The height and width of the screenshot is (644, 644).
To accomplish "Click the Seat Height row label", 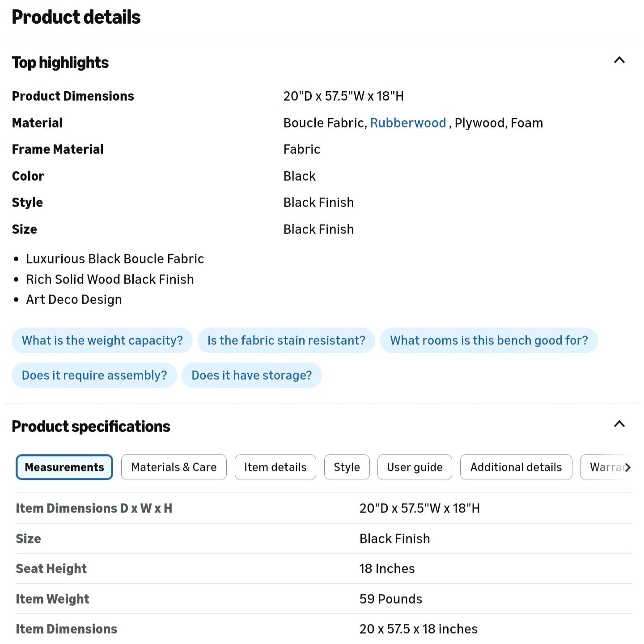I will (x=51, y=569).
